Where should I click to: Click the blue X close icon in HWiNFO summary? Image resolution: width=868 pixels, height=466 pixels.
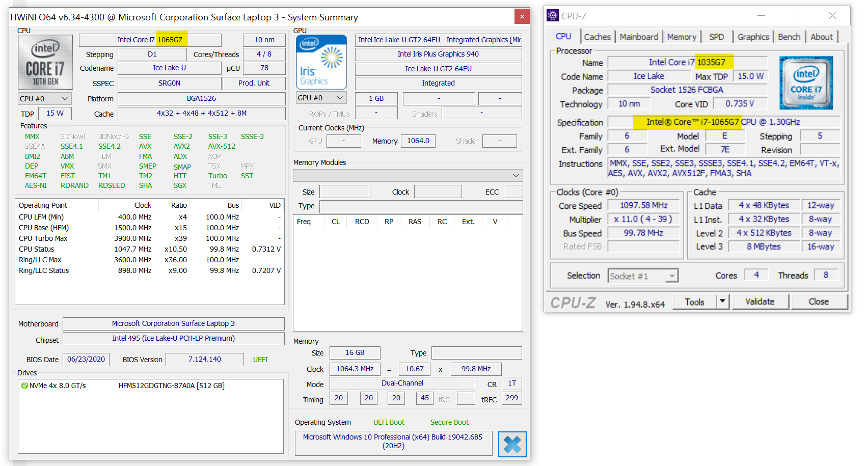[512, 444]
